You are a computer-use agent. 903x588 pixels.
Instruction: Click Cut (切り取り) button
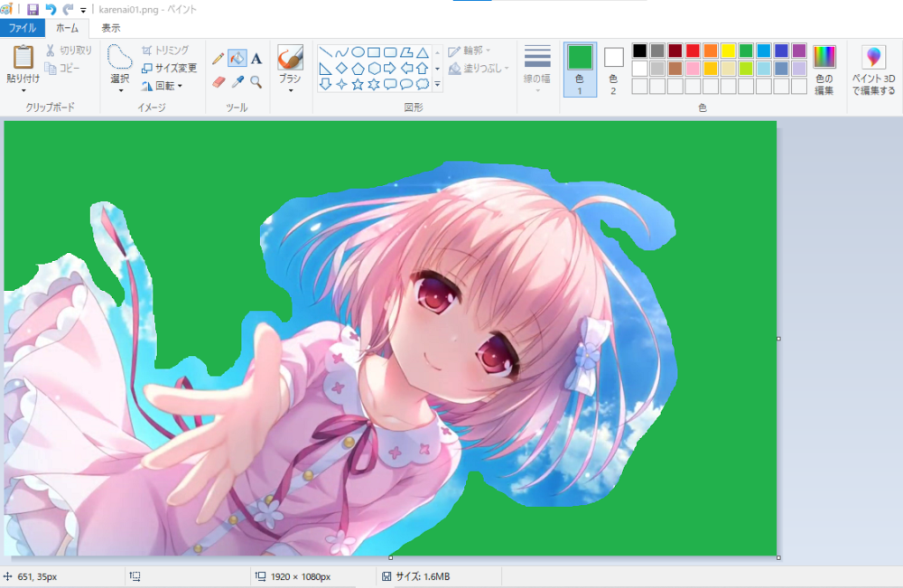click(69, 51)
